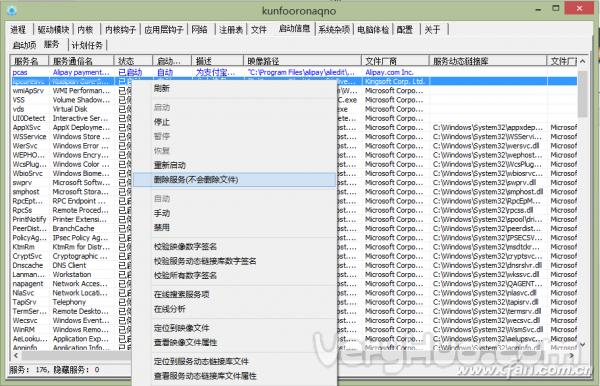Click Kingsoft Corp. Ltd. vendor cell
The image size is (600, 386).
pyautogui.click(x=395, y=81)
